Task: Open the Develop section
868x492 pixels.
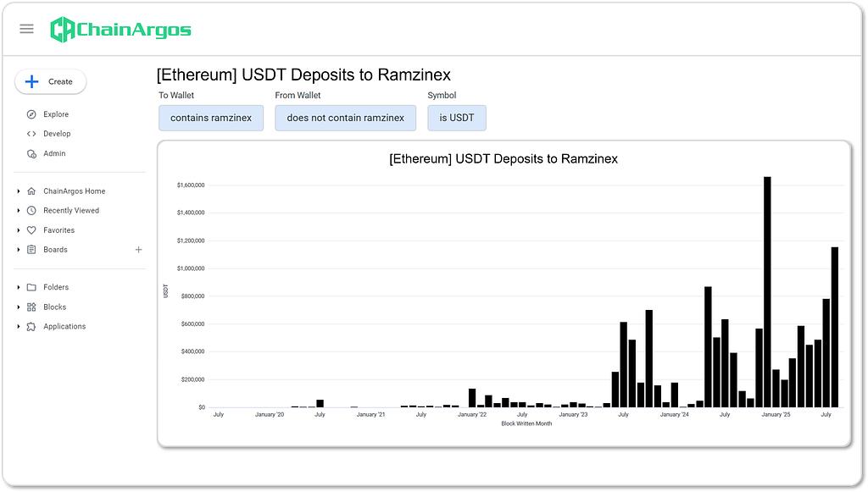Action: tap(57, 134)
